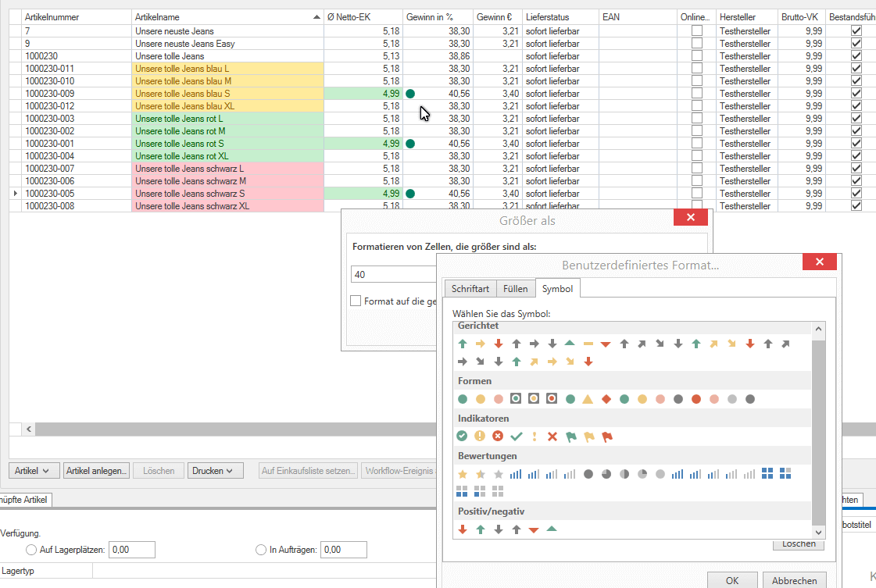This screenshot has width=876, height=588.
Task: Sort by the Lieferstatus column header
Action: coord(560,17)
